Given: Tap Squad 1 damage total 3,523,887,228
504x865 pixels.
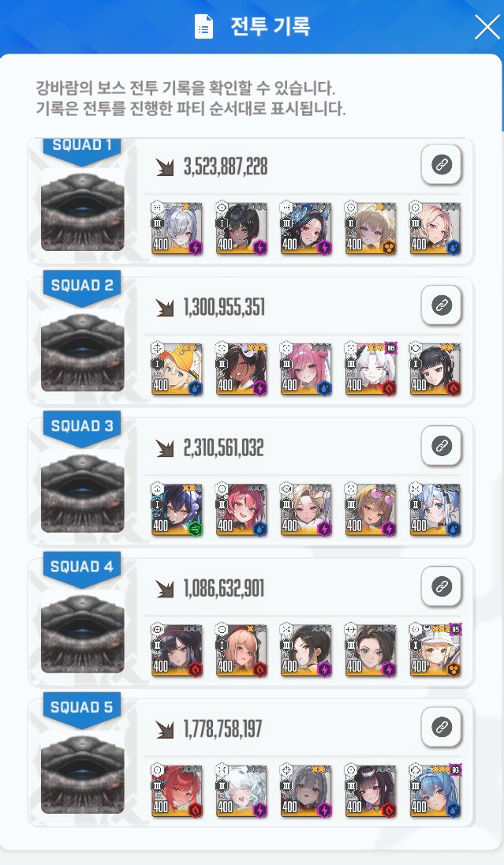Looking at the screenshot, I should (x=226, y=166).
